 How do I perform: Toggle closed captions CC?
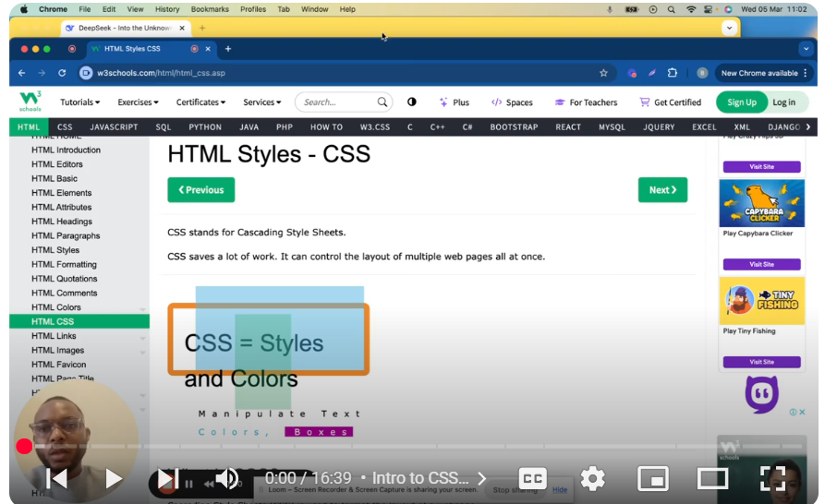[533, 478]
